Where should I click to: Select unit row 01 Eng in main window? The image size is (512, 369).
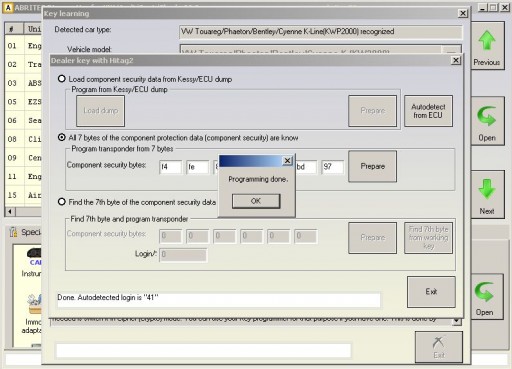point(23,46)
